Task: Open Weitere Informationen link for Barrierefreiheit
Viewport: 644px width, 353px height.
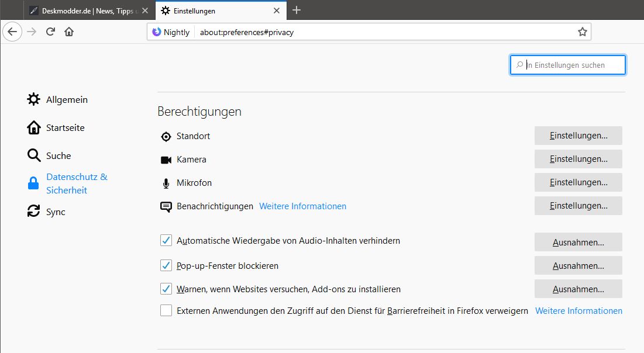Action: pos(578,311)
